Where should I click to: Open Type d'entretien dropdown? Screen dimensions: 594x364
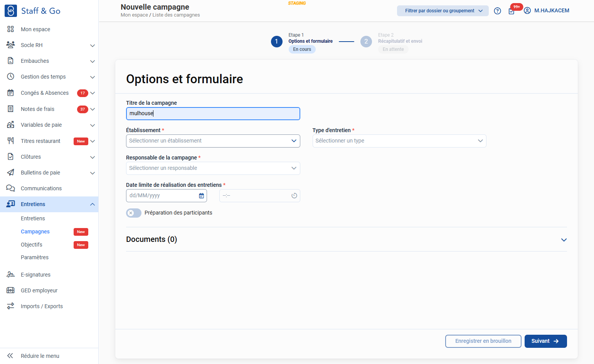pos(399,141)
